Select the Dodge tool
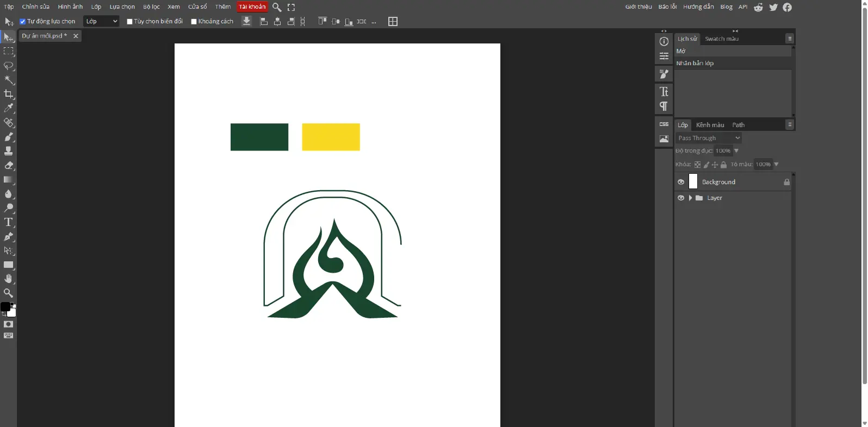 click(8, 208)
